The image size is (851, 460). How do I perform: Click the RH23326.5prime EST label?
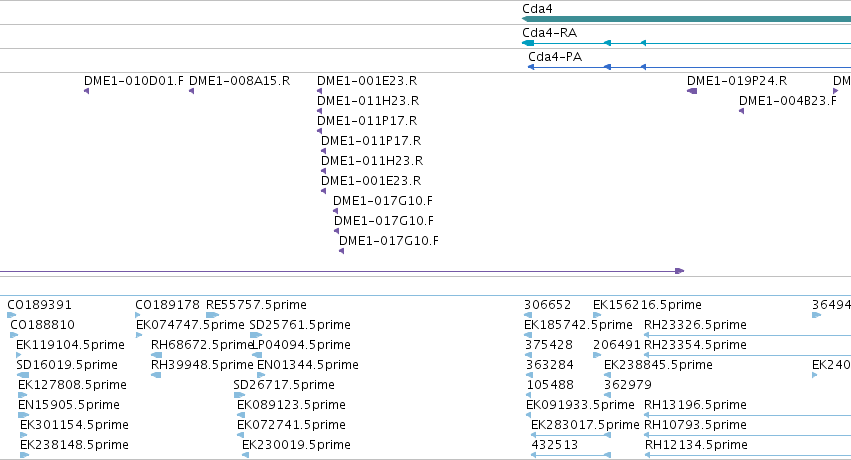tap(695, 325)
